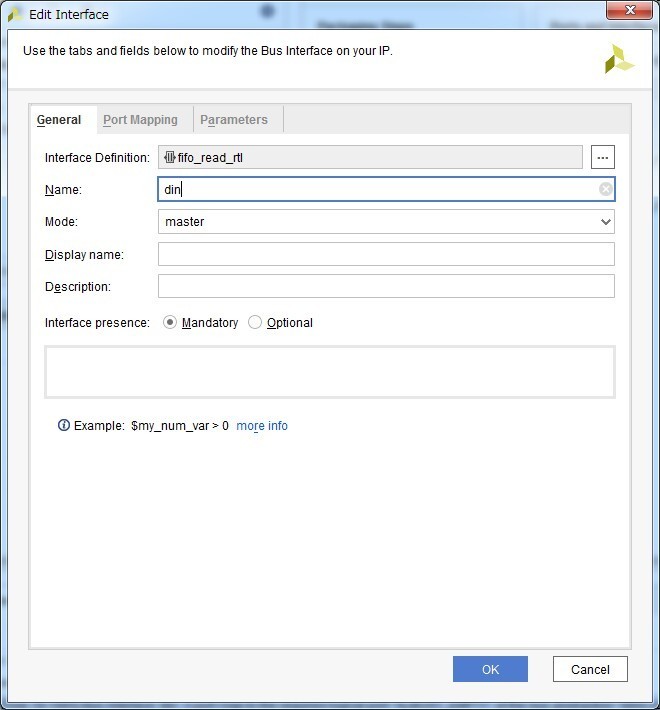Switch to the Port Mapping tab
Screen dimensions: 660x710
(x=140, y=120)
